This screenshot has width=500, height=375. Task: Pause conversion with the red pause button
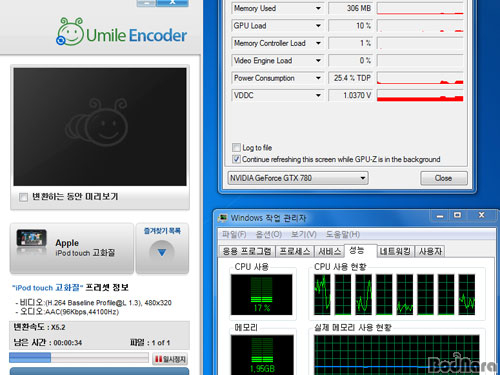coord(170,359)
